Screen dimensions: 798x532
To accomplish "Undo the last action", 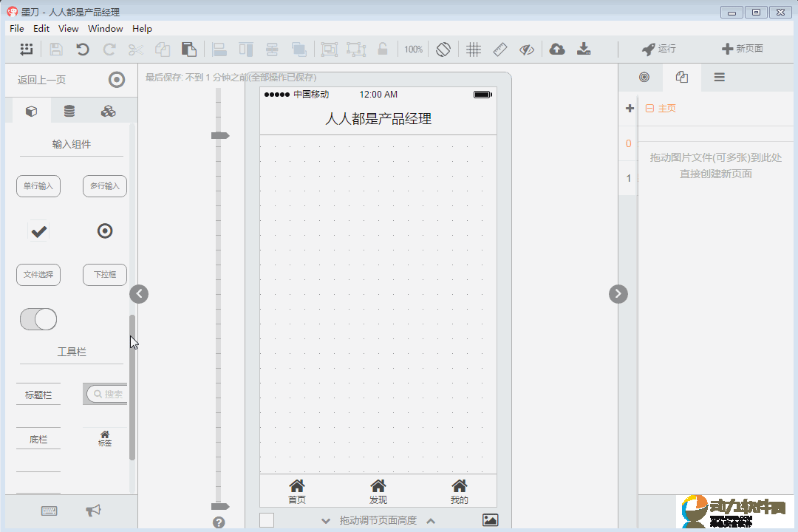I will pyautogui.click(x=83, y=50).
